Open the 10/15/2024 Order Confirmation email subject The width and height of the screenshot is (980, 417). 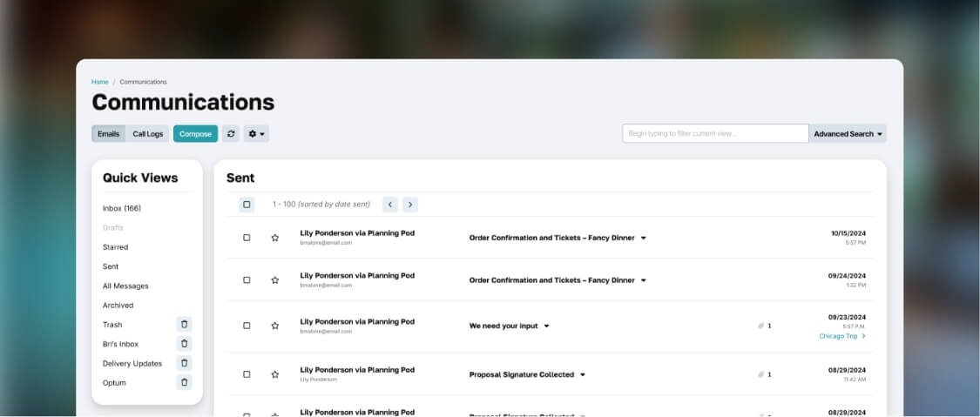[x=552, y=238]
